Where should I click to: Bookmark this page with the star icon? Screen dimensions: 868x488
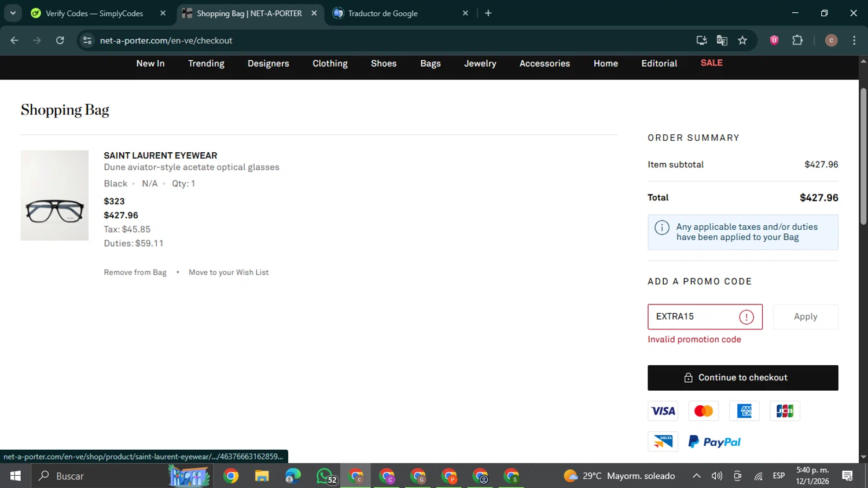click(742, 41)
